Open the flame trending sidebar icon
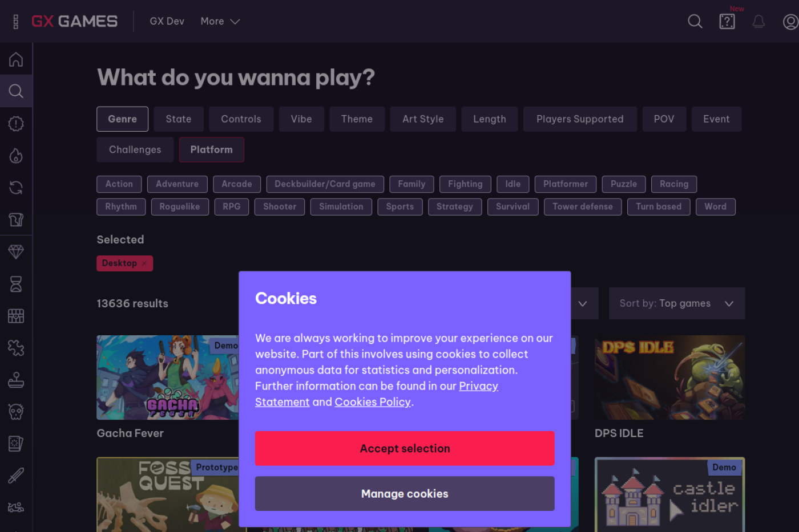The image size is (799, 532). click(x=16, y=156)
